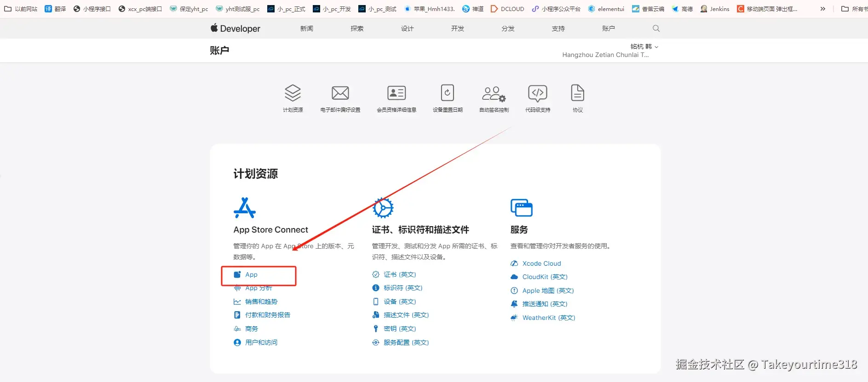Click 证书、标识符和描述文件 heading
This screenshot has height=382, width=868.
[x=420, y=230]
